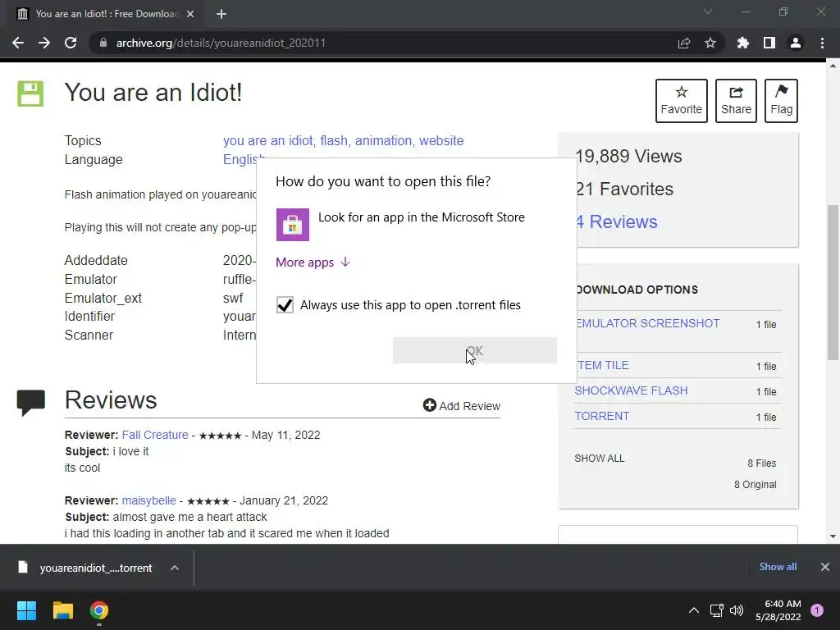Expand More apps in the dialog
The width and height of the screenshot is (840, 630).
point(313,262)
